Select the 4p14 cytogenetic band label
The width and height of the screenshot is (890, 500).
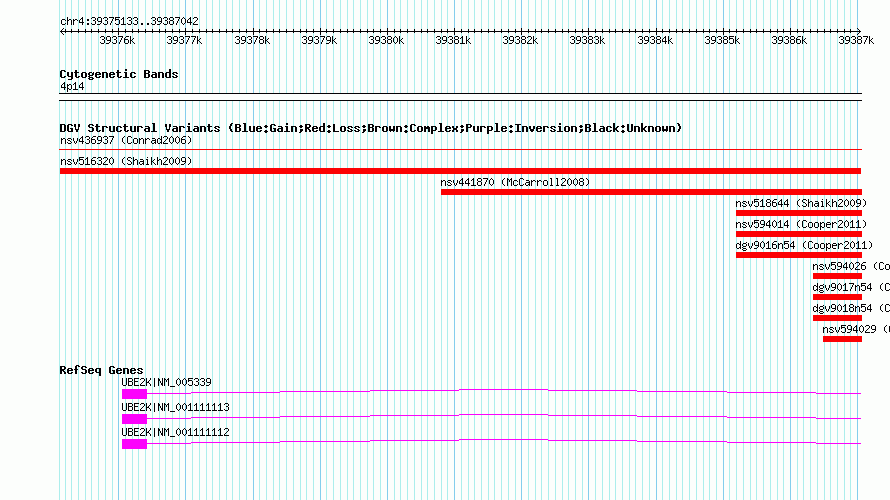point(72,86)
